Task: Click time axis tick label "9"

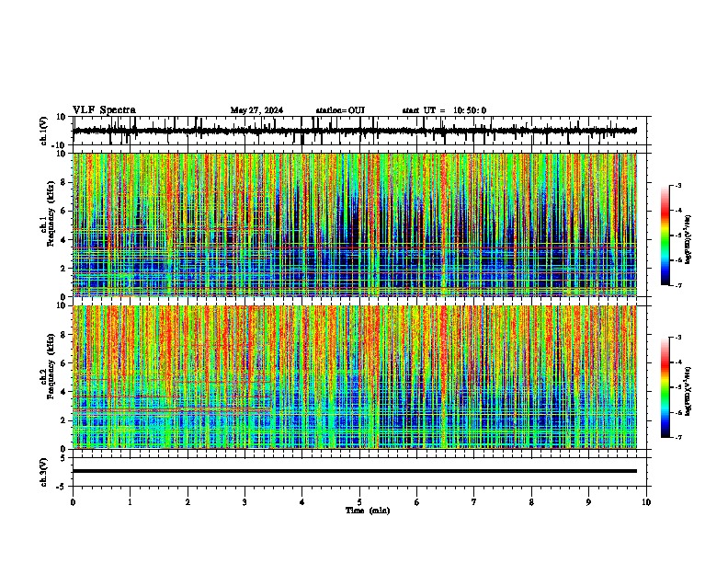Action: 588,502
